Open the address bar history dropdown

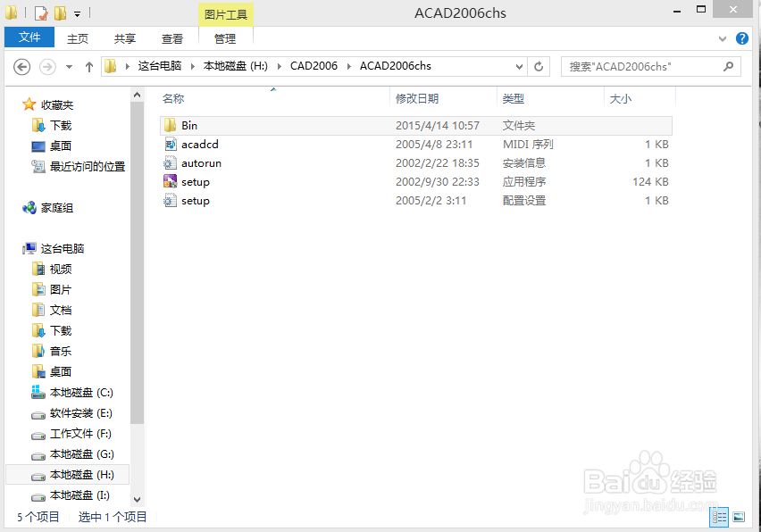(x=519, y=67)
